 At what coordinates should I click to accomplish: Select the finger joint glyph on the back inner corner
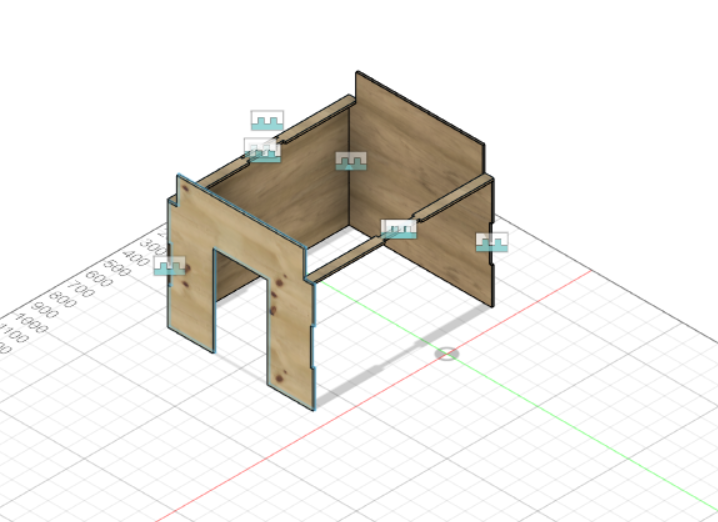(x=351, y=161)
